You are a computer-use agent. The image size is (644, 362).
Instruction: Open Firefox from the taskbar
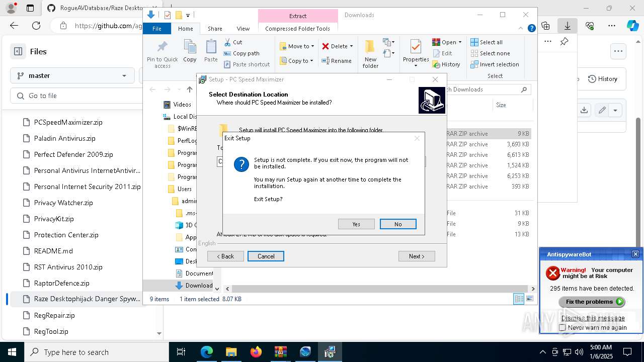(256, 352)
